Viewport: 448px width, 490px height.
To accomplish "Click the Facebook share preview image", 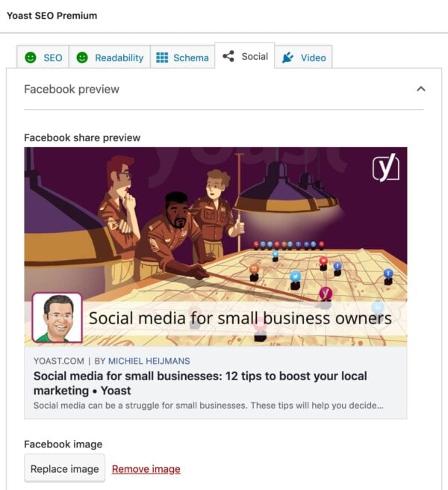I will coord(217,224).
